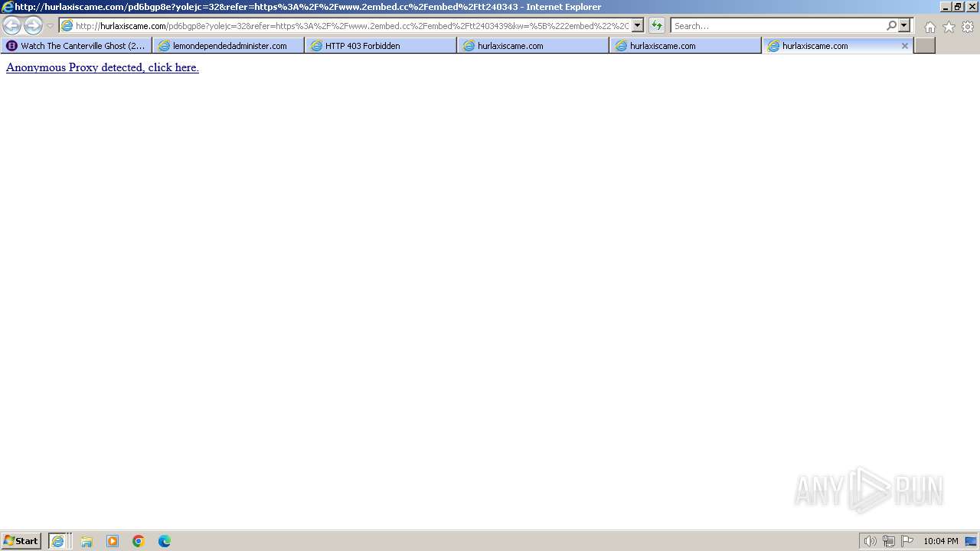Open the Windows Start menu

(21, 540)
